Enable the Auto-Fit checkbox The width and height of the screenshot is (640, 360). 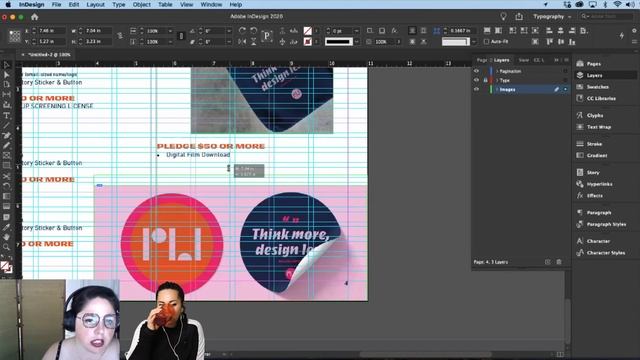(486, 41)
